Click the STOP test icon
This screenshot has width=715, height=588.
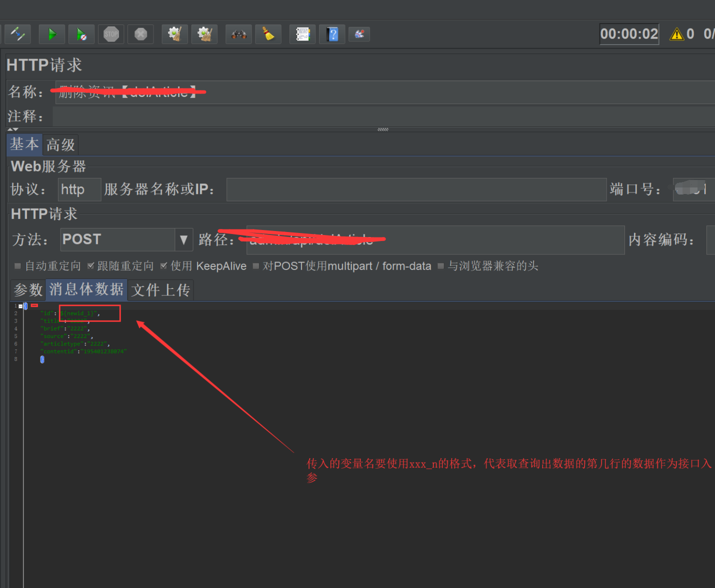coord(111,34)
